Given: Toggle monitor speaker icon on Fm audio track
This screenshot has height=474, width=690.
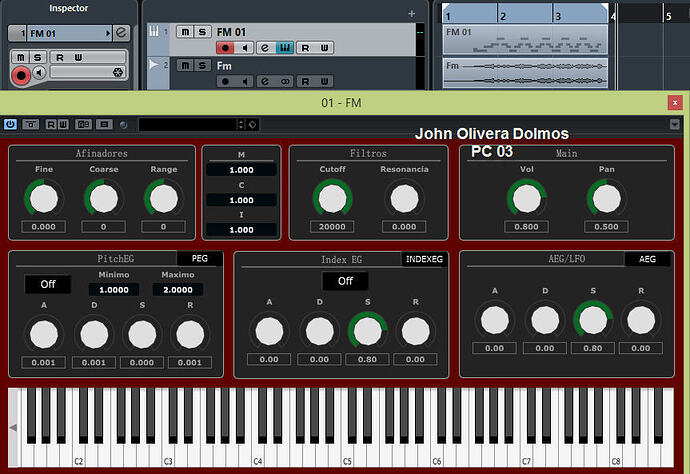Looking at the screenshot, I should pos(247,81).
